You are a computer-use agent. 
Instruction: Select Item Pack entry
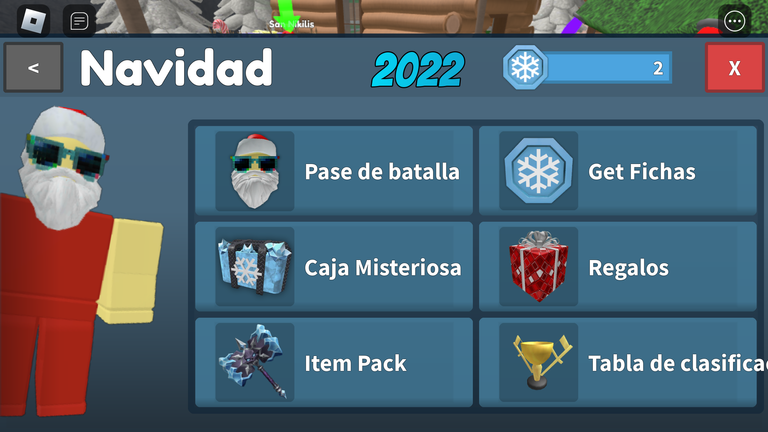(334, 362)
